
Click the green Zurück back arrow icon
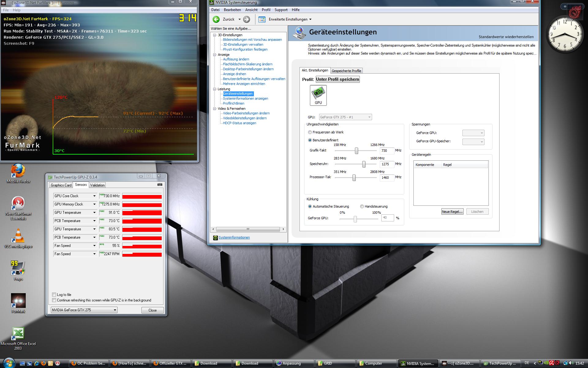(216, 19)
